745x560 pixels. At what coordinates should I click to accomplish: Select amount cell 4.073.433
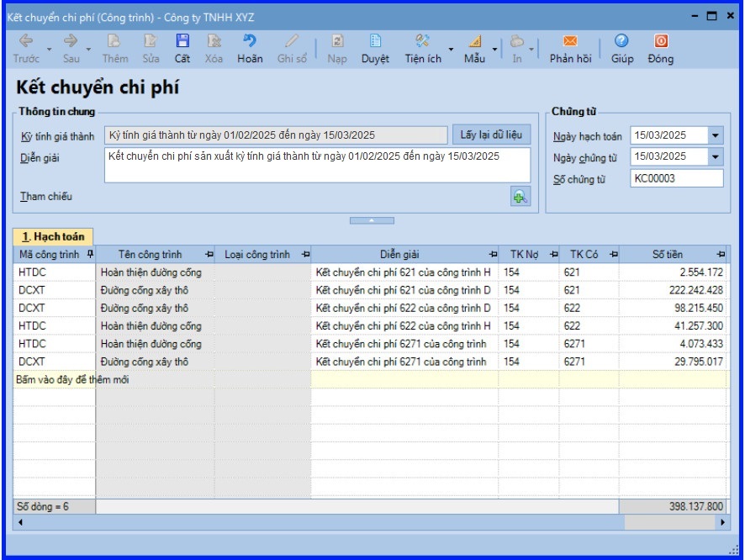coord(673,344)
